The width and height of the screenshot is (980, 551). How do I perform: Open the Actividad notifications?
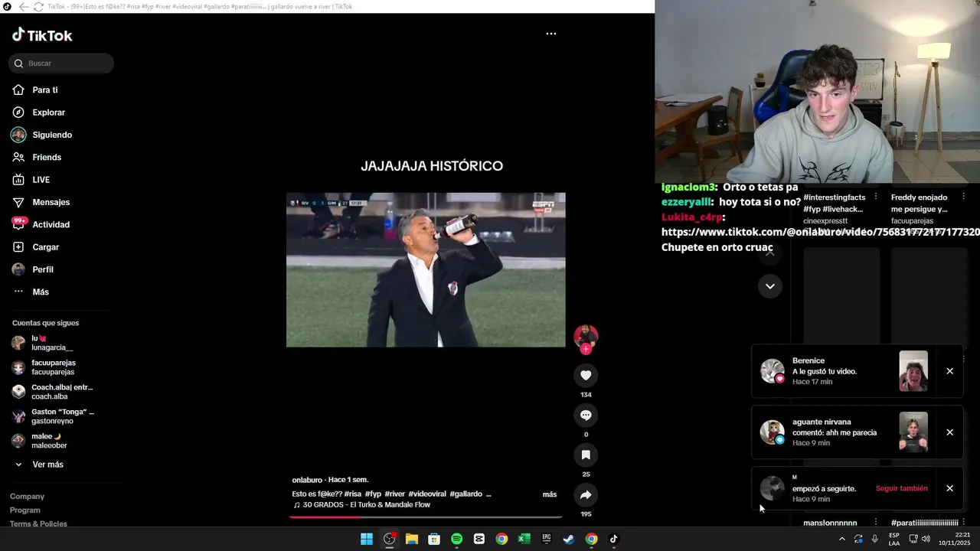tap(51, 225)
